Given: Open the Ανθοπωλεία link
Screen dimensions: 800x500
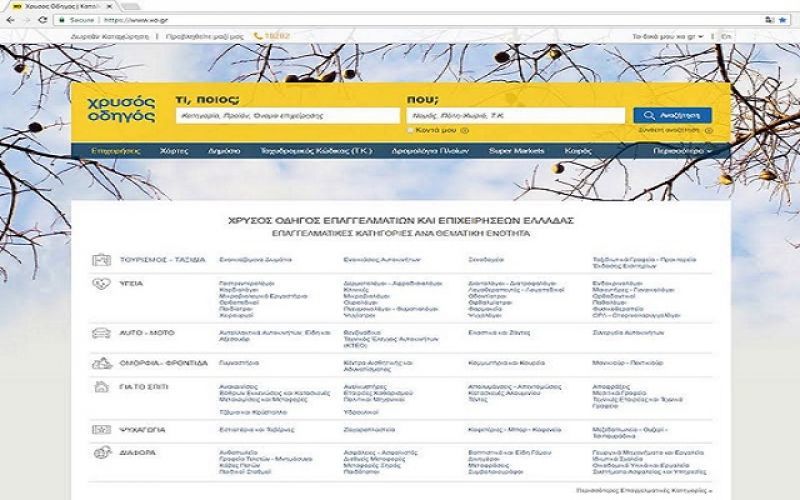Looking at the screenshot, I should coord(238,453).
